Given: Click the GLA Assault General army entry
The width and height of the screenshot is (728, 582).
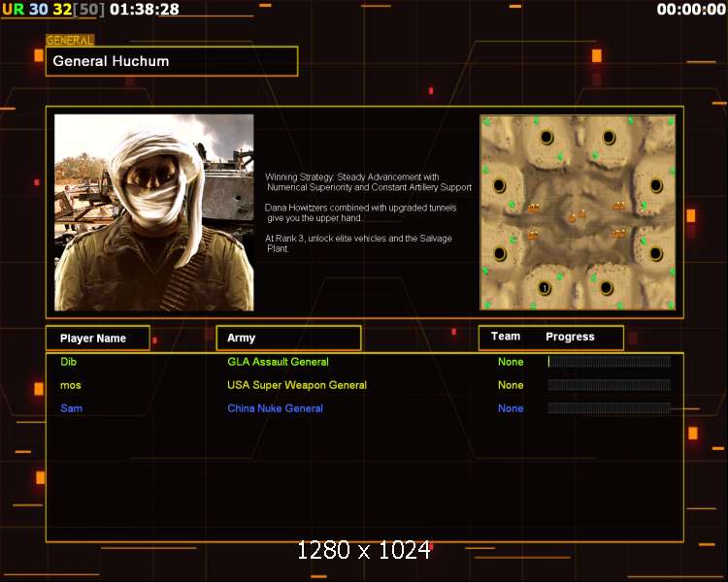Looking at the screenshot, I should 278,362.
